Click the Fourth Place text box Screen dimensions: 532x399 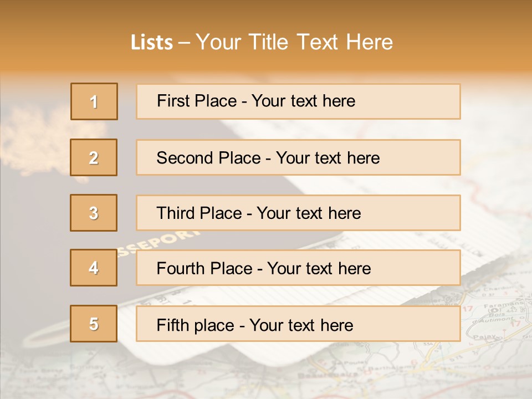[298, 268]
